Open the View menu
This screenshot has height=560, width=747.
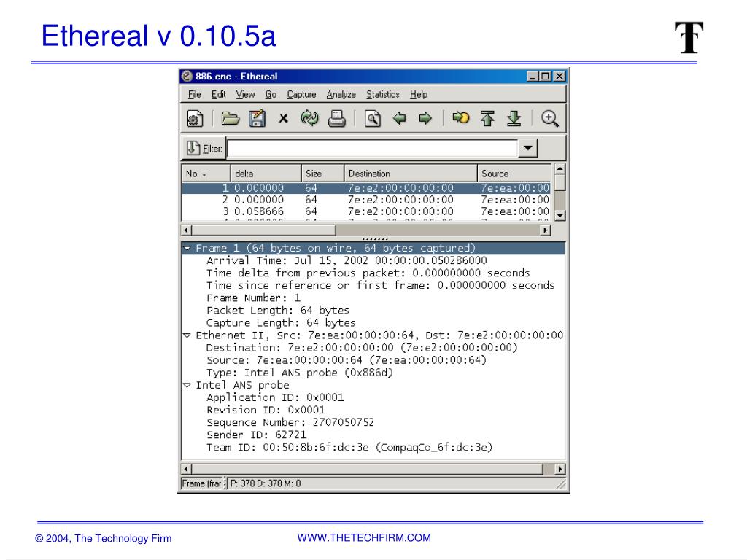tap(245, 94)
